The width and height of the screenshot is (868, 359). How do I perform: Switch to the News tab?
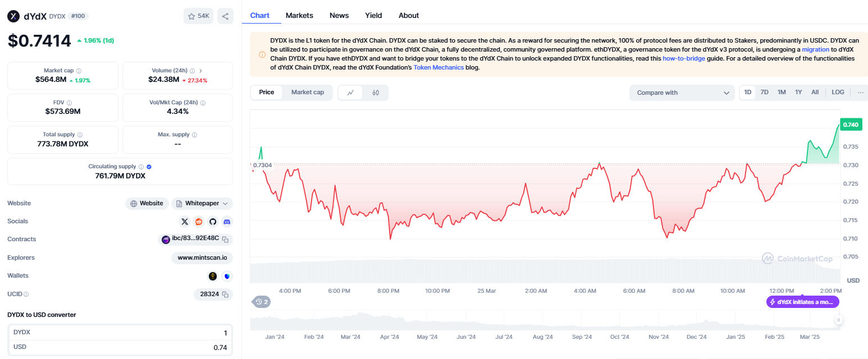pos(339,15)
